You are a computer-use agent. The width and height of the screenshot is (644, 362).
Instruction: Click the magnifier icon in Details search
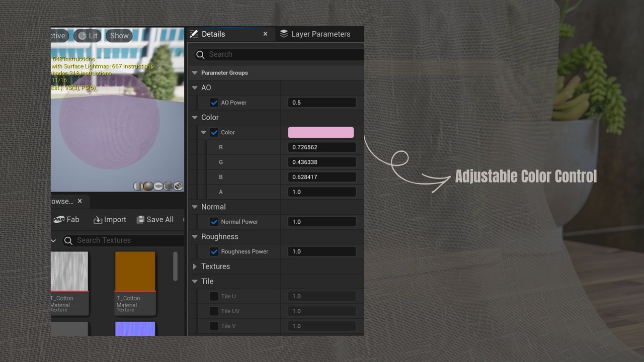click(x=200, y=54)
